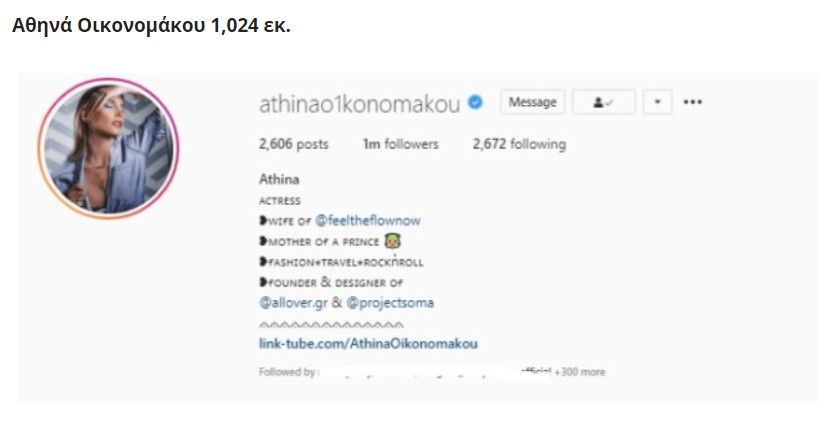This screenshot has height=430, width=832.
Task: Click the Athina display name
Action: [x=279, y=179]
